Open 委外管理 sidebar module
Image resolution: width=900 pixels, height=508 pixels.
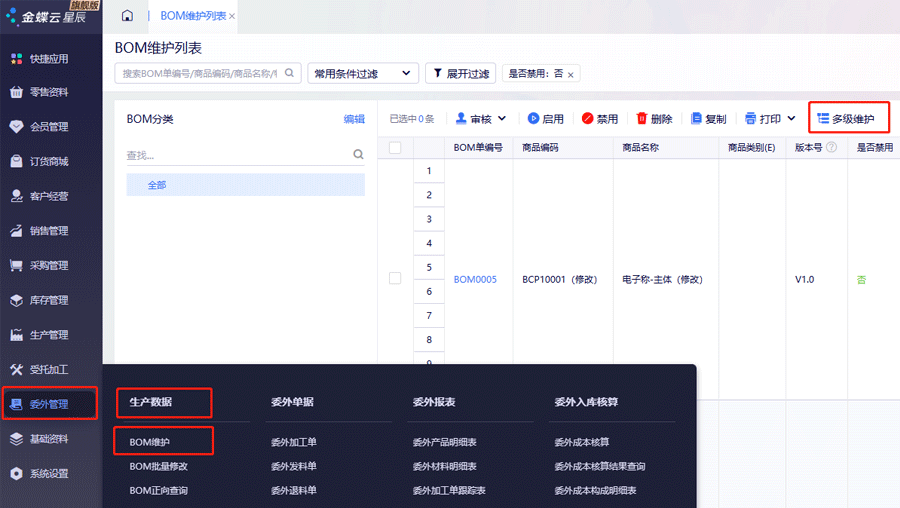(x=51, y=404)
